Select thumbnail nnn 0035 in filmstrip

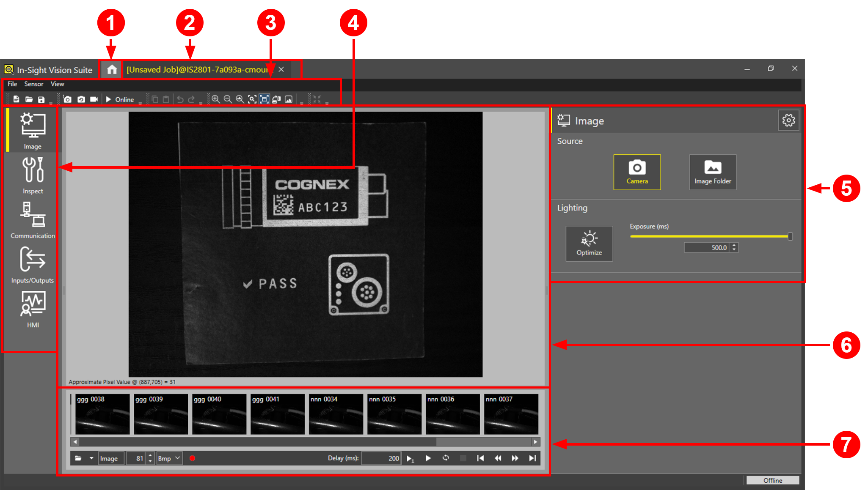coord(394,414)
